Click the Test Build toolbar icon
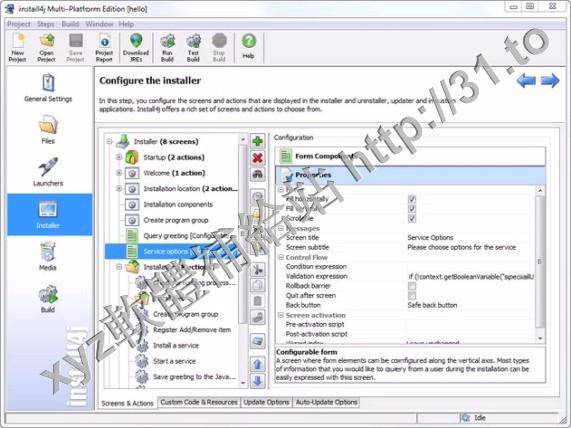Screen dimensions: 571x428 pos(193,48)
